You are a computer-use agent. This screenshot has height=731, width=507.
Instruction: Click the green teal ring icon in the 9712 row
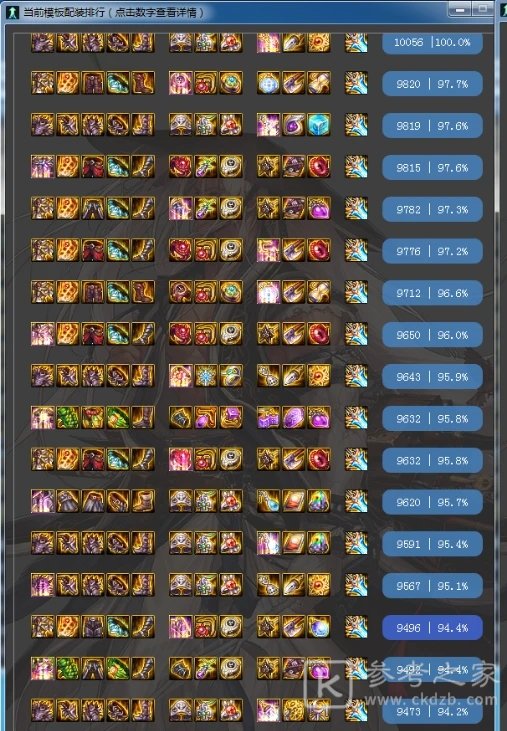pos(231,292)
